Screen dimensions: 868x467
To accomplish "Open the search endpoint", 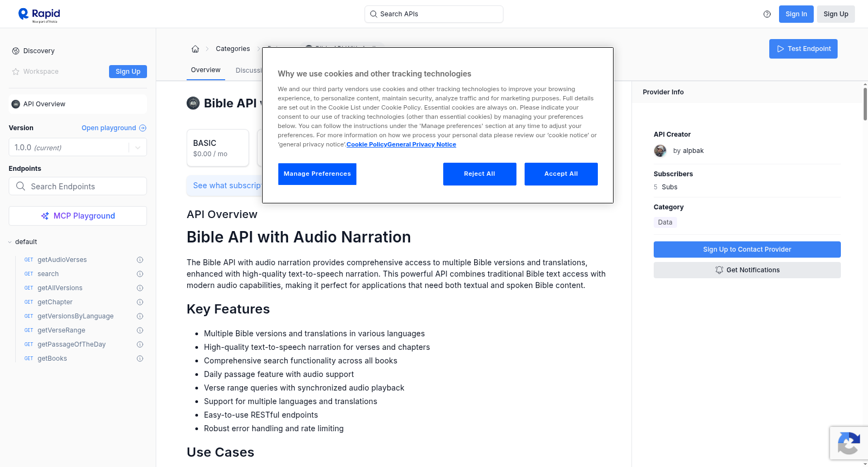I will 48,274.
